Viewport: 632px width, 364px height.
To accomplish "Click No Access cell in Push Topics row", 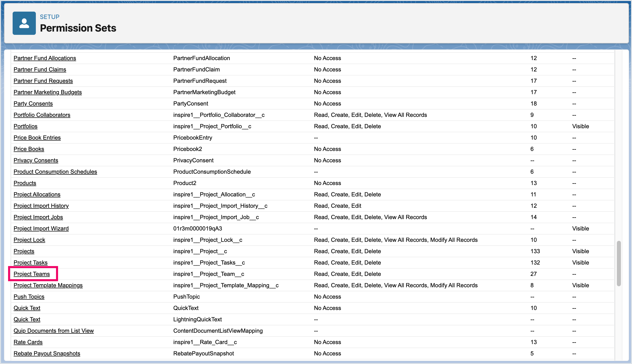I will [x=327, y=297].
